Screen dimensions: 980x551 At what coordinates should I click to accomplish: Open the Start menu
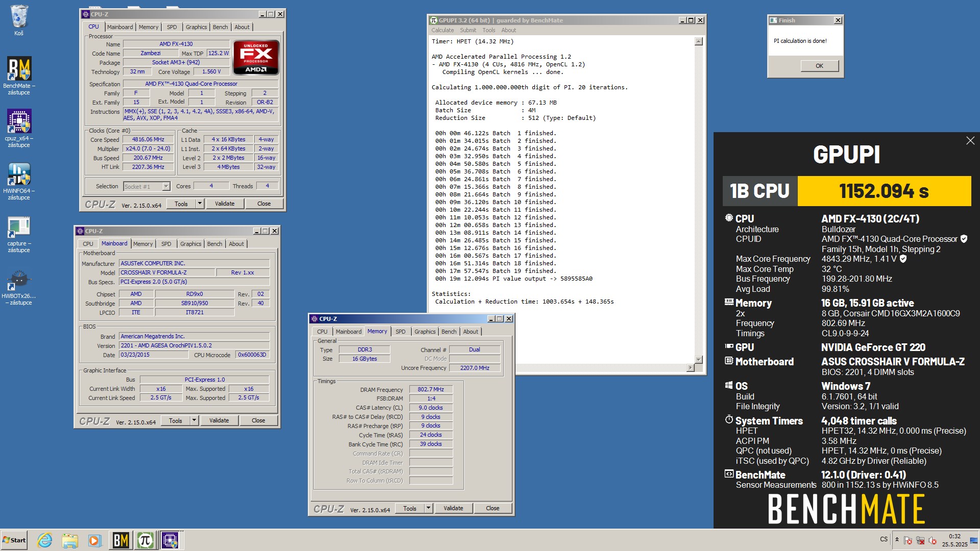[14, 540]
